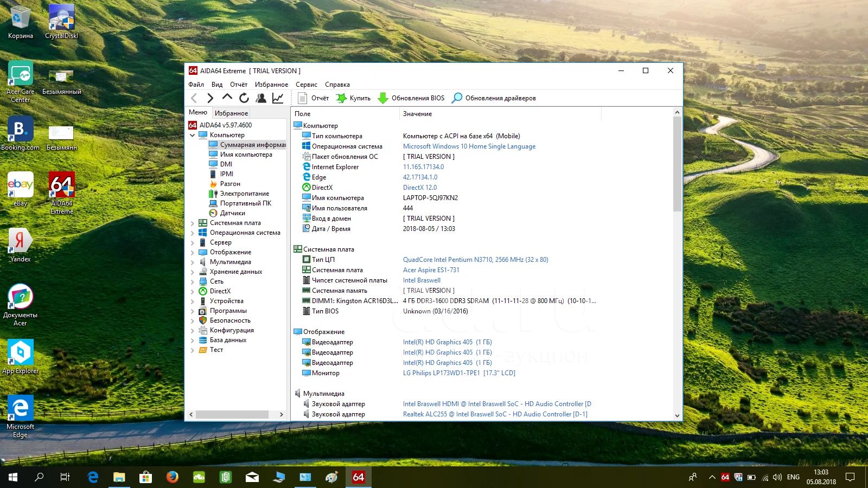This screenshot has width=868, height=488.
Task: Open the Отчёт menu
Action: click(239, 85)
